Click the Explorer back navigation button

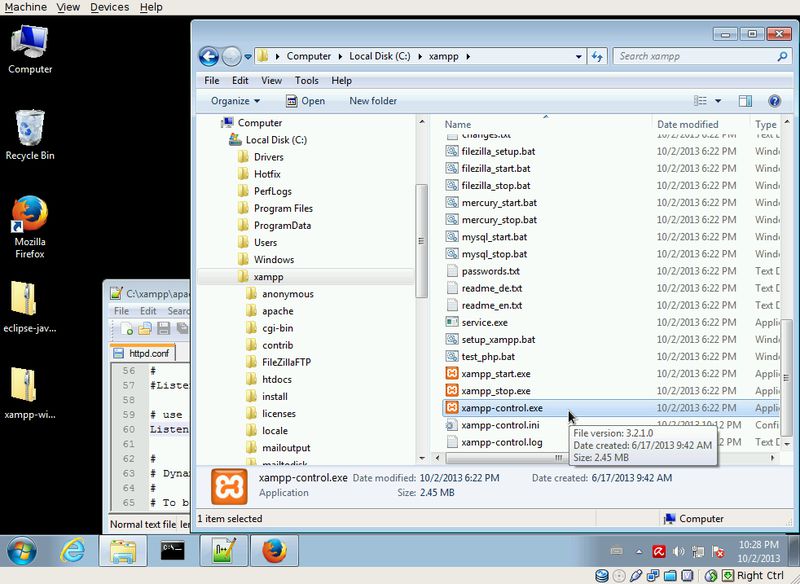point(209,56)
